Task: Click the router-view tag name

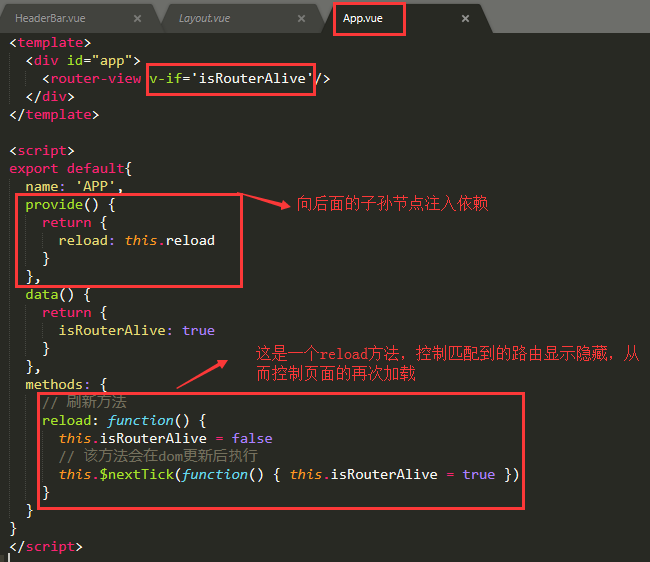Action: (x=96, y=79)
